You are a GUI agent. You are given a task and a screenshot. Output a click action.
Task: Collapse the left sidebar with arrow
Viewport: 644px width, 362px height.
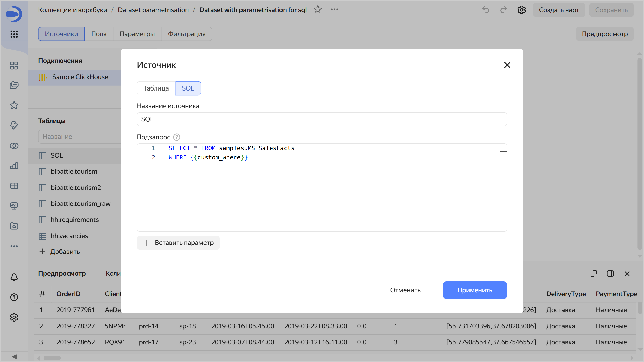(14, 357)
